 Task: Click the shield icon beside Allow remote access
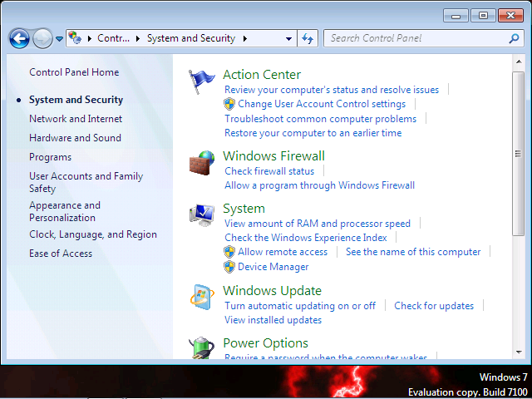(x=229, y=252)
